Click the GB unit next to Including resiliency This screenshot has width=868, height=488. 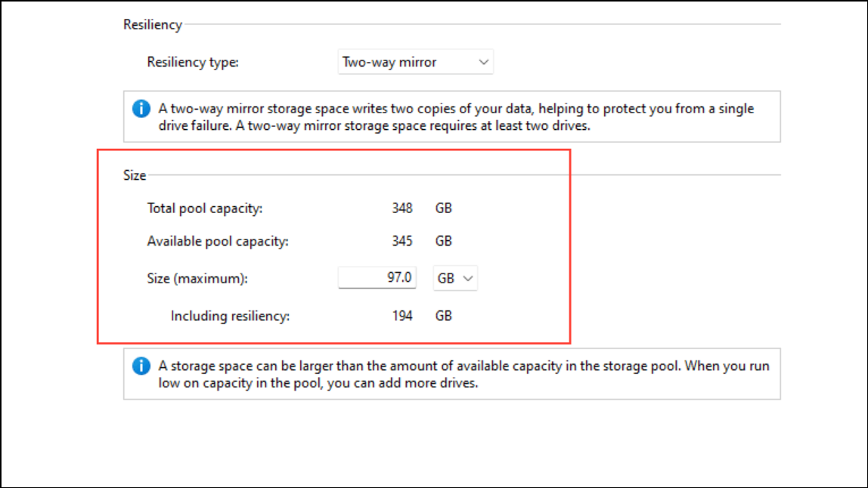coord(443,316)
